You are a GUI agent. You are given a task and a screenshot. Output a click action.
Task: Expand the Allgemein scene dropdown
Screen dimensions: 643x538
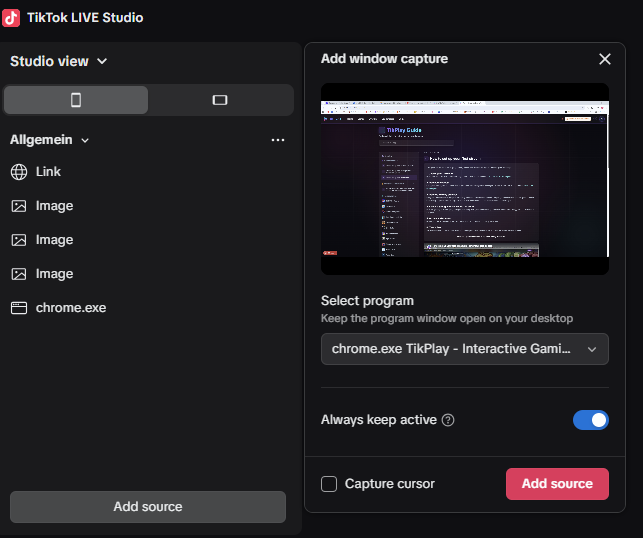(x=49, y=140)
